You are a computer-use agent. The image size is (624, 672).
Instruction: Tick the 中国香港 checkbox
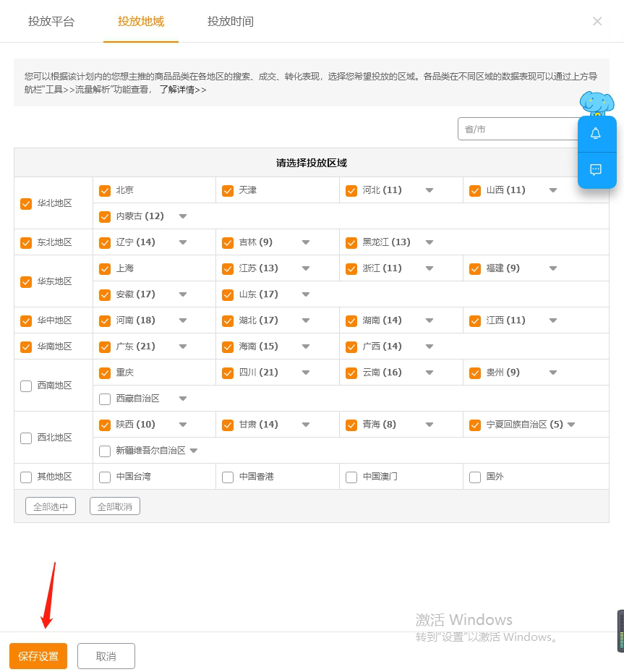click(x=228, y=477)
